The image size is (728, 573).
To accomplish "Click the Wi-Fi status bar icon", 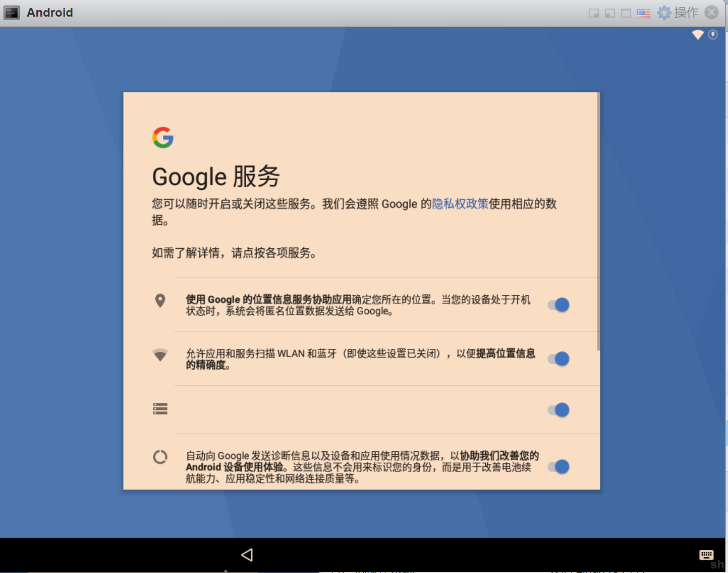I will tap(698, 34).
